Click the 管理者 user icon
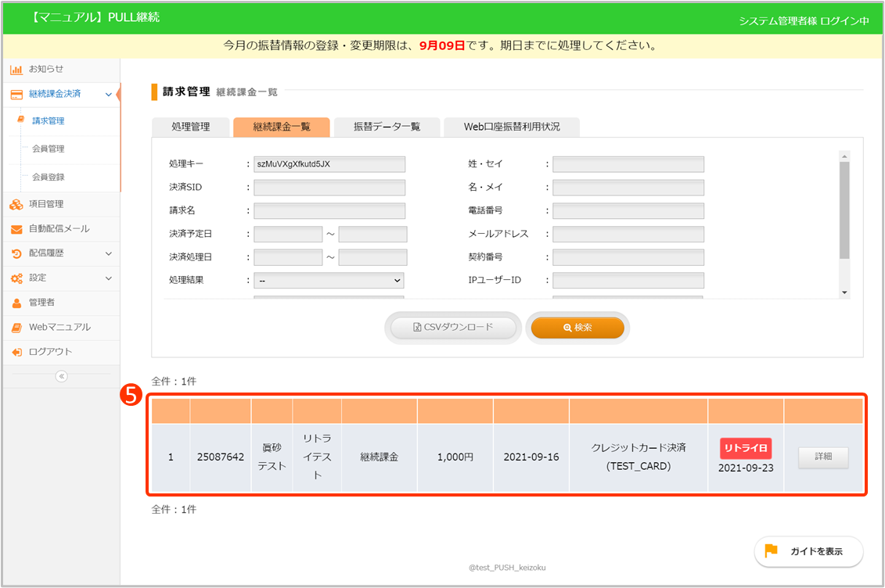This screenshot has width=885, height=588. 16,303
